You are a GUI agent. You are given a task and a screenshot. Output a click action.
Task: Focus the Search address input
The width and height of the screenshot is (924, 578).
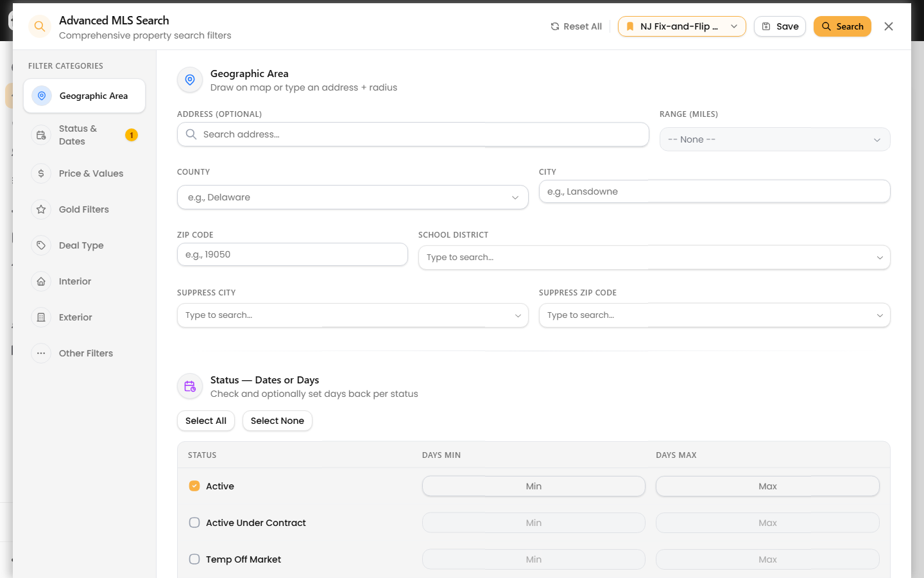click(x=413, y=134)
